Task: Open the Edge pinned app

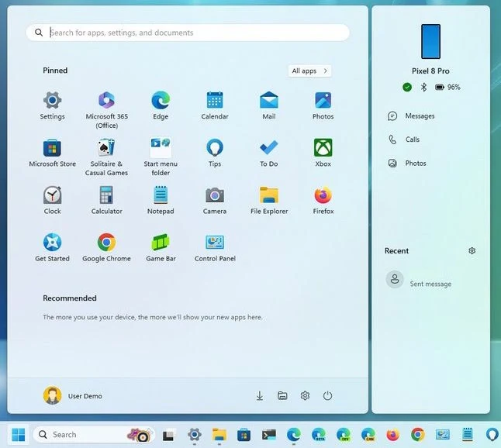Action: click(161, 105)
